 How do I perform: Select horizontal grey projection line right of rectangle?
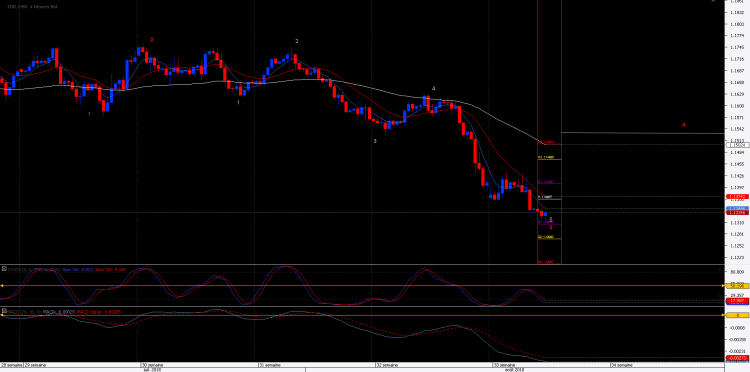tap(642, 132)
